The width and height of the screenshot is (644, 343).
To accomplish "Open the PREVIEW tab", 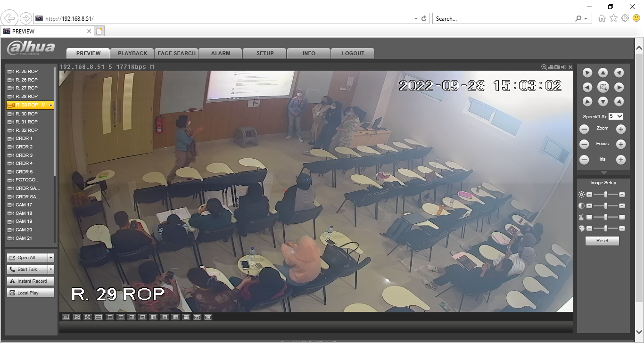I will [x=88, y=53].
